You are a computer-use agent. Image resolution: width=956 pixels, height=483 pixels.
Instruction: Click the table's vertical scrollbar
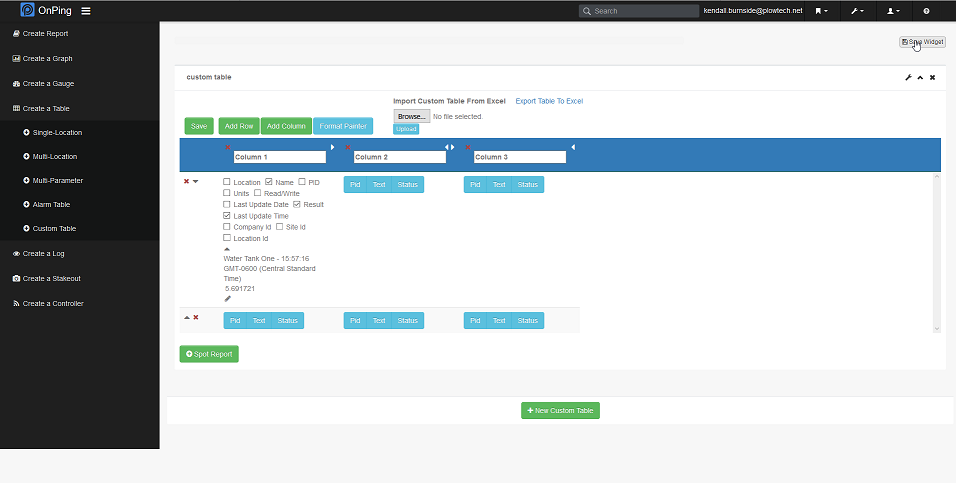pos(937,250)
